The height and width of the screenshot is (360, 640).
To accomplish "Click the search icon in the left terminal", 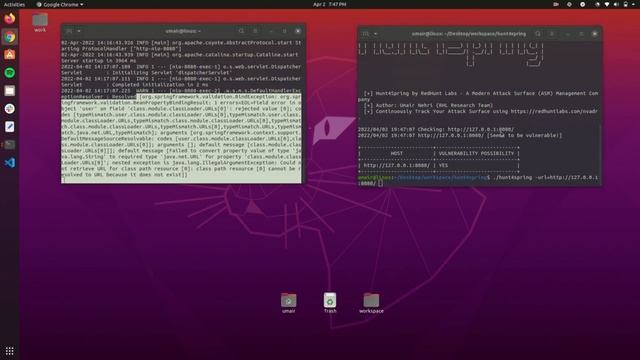I will click(241, 31).
